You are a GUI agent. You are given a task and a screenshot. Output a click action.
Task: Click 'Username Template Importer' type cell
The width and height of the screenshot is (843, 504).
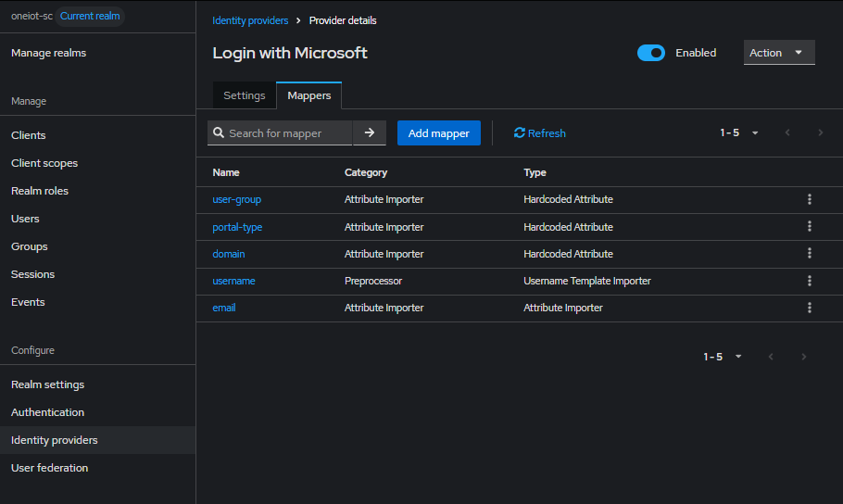[x=587, y=281]
